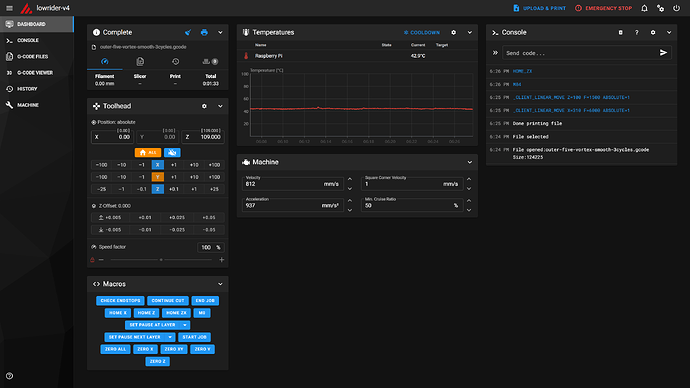
Task: Click the Check Endstops macro button
Action: coord(120,300)
